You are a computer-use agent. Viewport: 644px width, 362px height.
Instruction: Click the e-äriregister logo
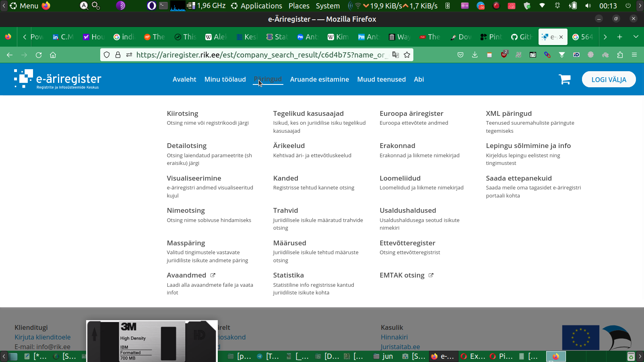[58, 79]
